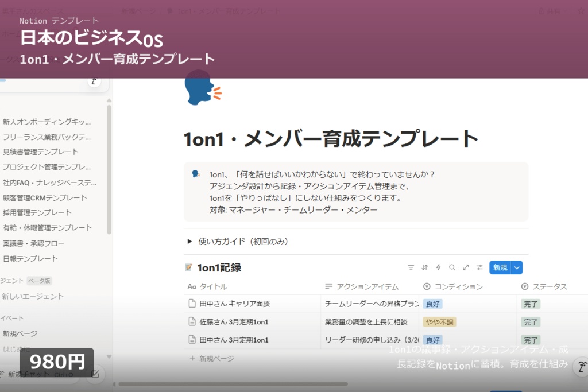This screenshot has height=392, width=588.
Task: Expand 使い方ガイド（初回のみ）toggle section
Action: tap(190, 242)
